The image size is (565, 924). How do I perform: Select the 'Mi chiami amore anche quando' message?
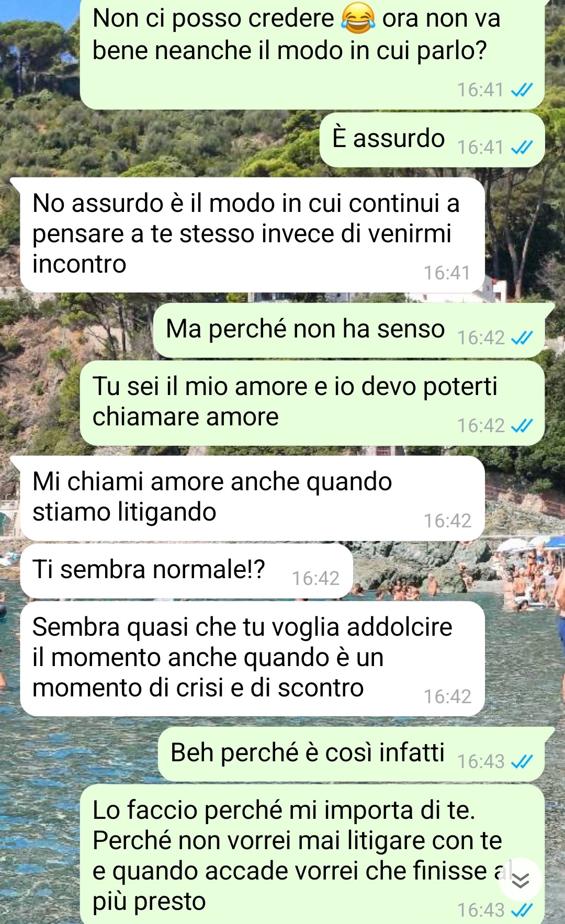coord(252,499)
